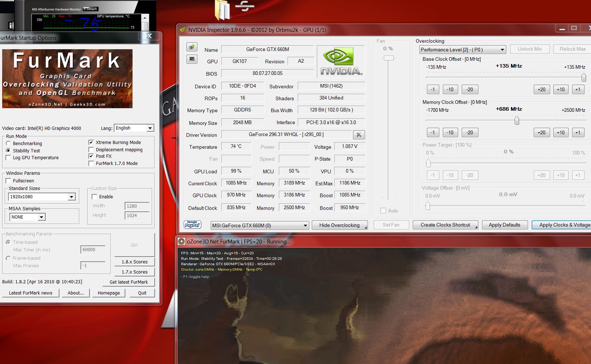
Task: Click the MSI Afterburner info 'i' icon
Action: [x=11, y=25]
